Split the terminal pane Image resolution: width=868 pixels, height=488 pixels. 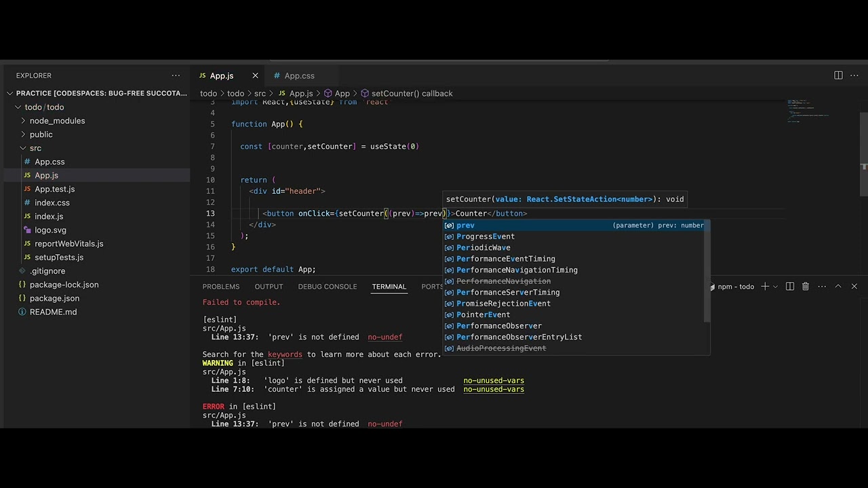point(790,287)
